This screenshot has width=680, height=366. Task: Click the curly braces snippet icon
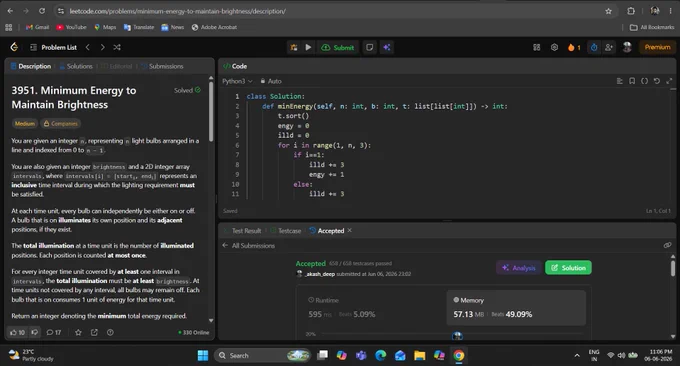644,81
